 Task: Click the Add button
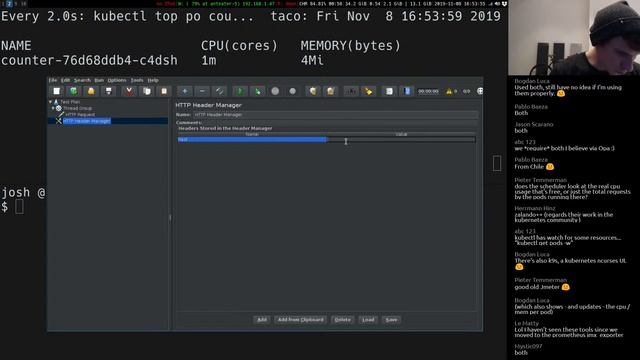[262, 320]
